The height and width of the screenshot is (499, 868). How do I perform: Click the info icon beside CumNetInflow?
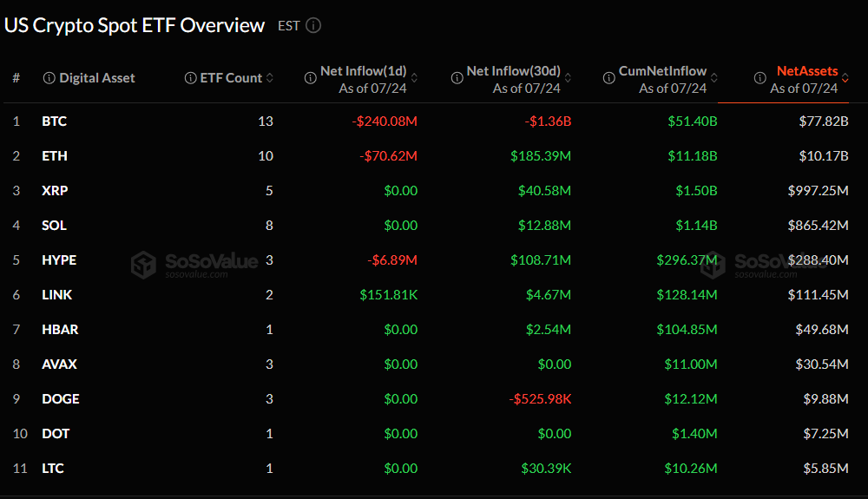click(609, 78)
